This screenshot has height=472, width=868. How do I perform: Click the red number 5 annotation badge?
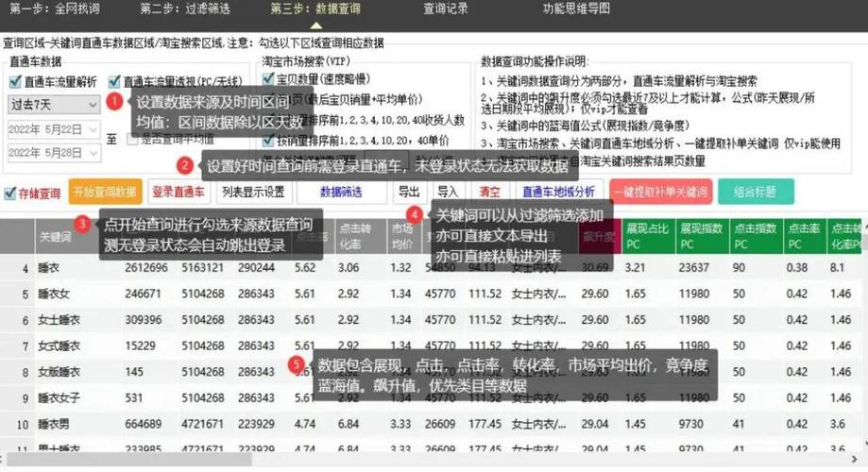[298, 363]
